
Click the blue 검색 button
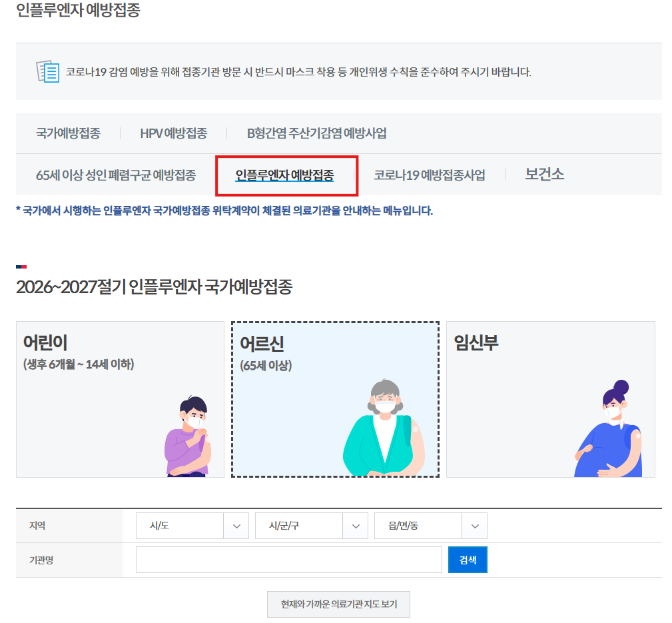click(x=468, y=560)
